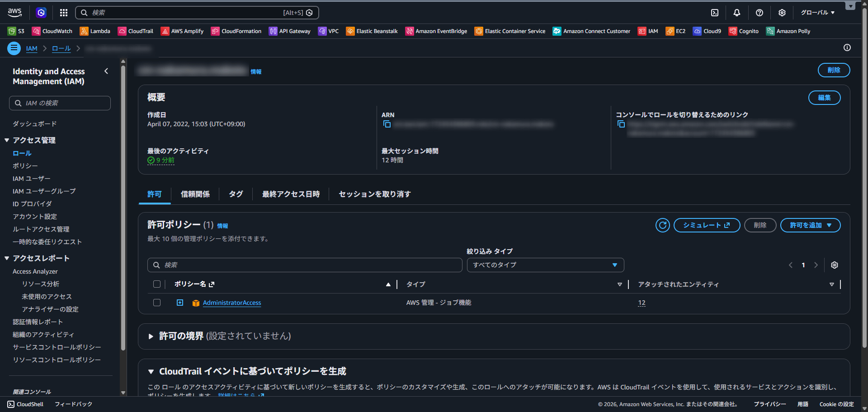Open S3 from the favorites bar
This screenshot has height=412, width=868.
click(16, 31)
